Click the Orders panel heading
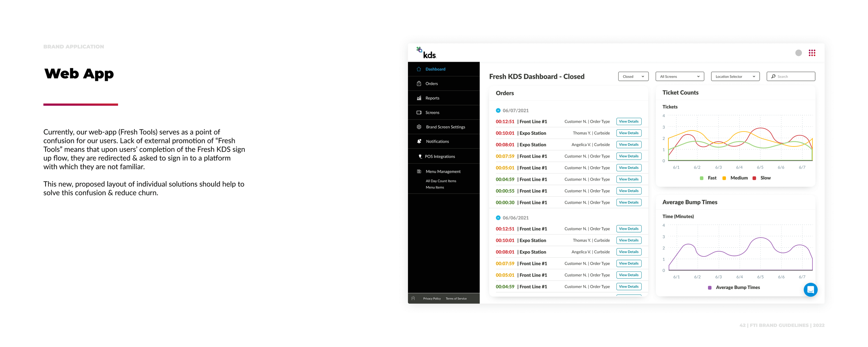 [x=505, y=93]
